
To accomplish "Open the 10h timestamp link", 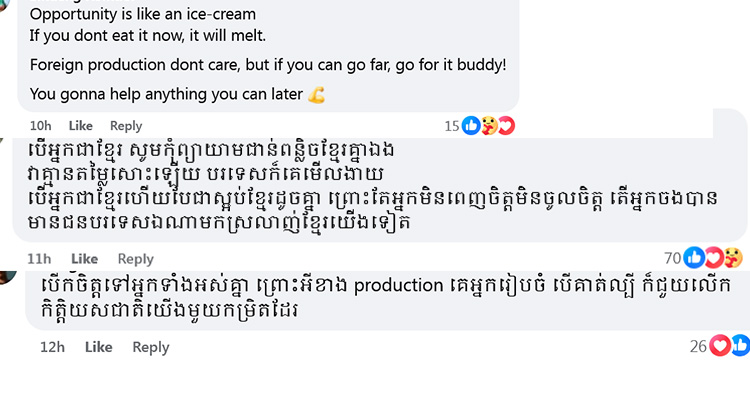I will [41, 126].
